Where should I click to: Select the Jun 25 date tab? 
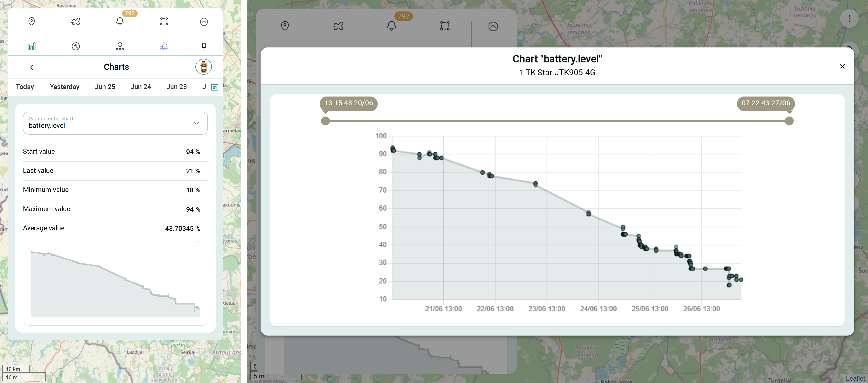pyautogui.click(x=105, y=87)
